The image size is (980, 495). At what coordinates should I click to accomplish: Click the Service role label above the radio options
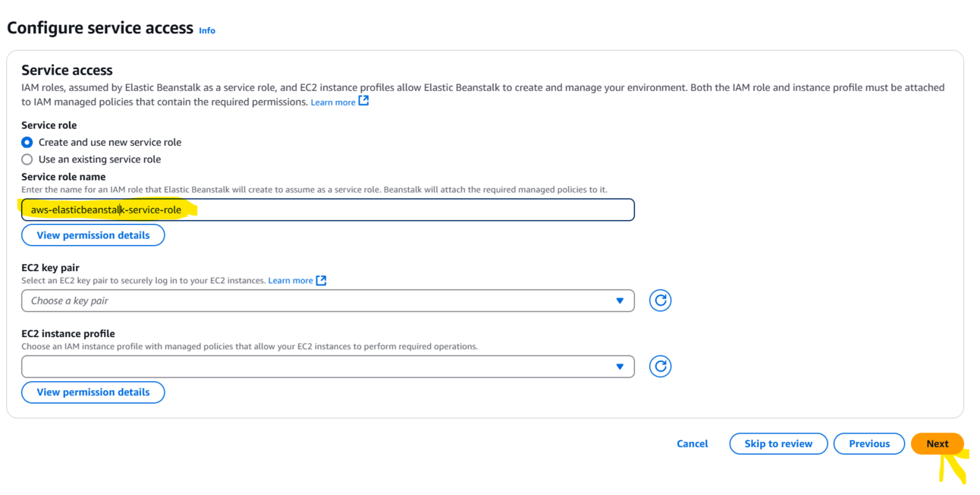tap(49, 125)
